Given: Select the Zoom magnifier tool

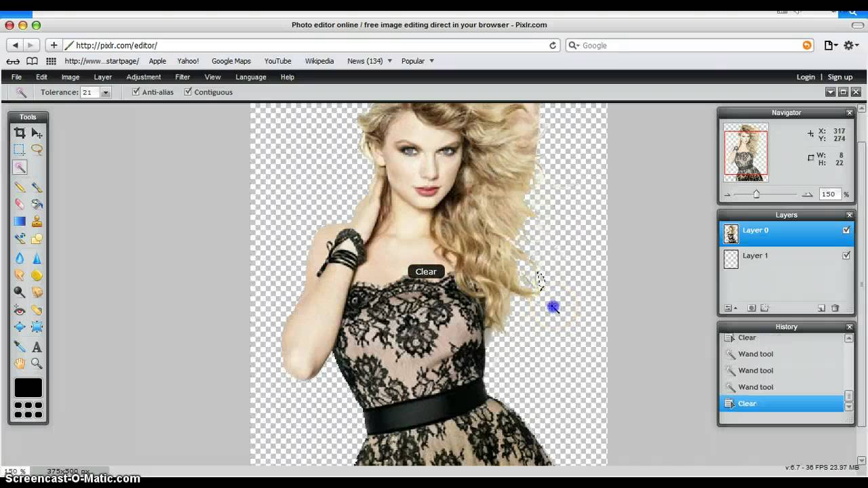Looking at the screenshot, I should pyautogui.click(x=37, y=364).
